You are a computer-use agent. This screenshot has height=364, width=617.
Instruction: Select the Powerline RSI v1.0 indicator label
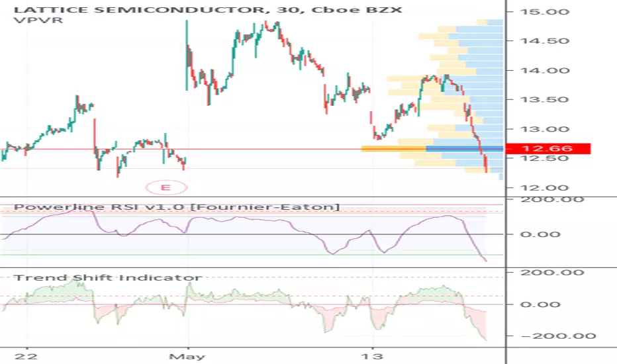[x=177, y=207]
